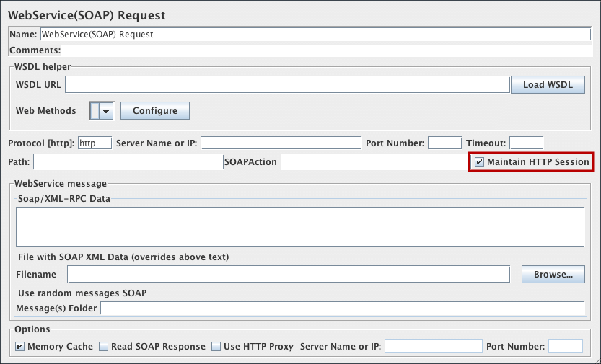This screenshot has width=601, height=364.
Task: Enable Read SOAP Response checkbox
Action: pyautogui.click(x=104, y=347)
